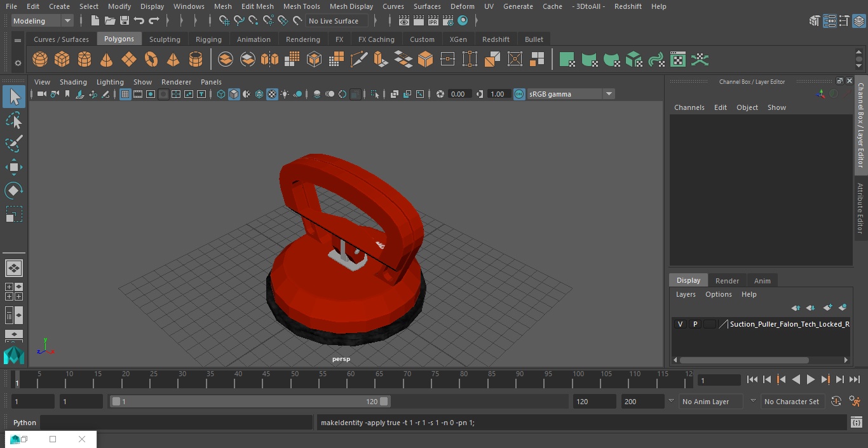868x448 pixels.
Task: Open the Attribute Editor side tab
Action: pos(860,208)
